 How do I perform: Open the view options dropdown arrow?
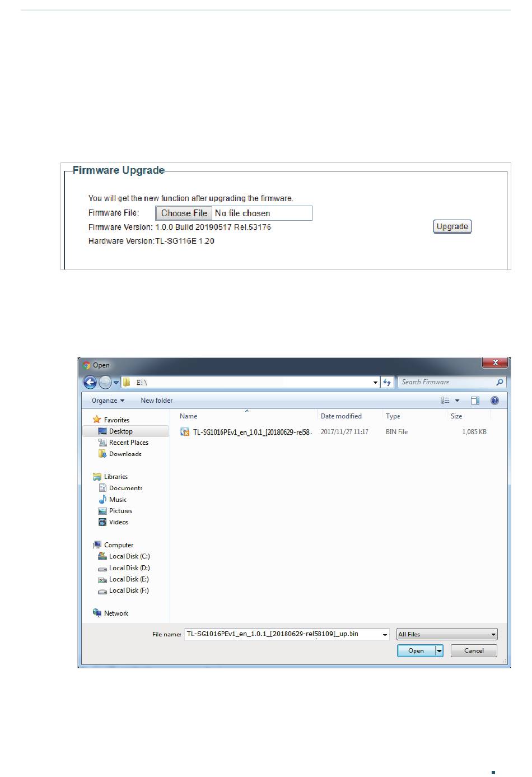pyautogui.click(x=457, y=401)
